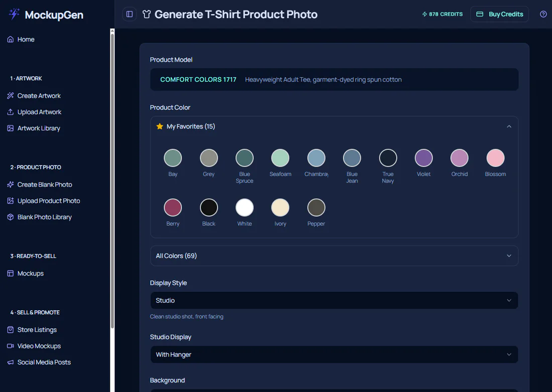The height and width of the screenshot is (392, 552).
Task: Click the Artwork Library image icon
Action: point(11,128)
